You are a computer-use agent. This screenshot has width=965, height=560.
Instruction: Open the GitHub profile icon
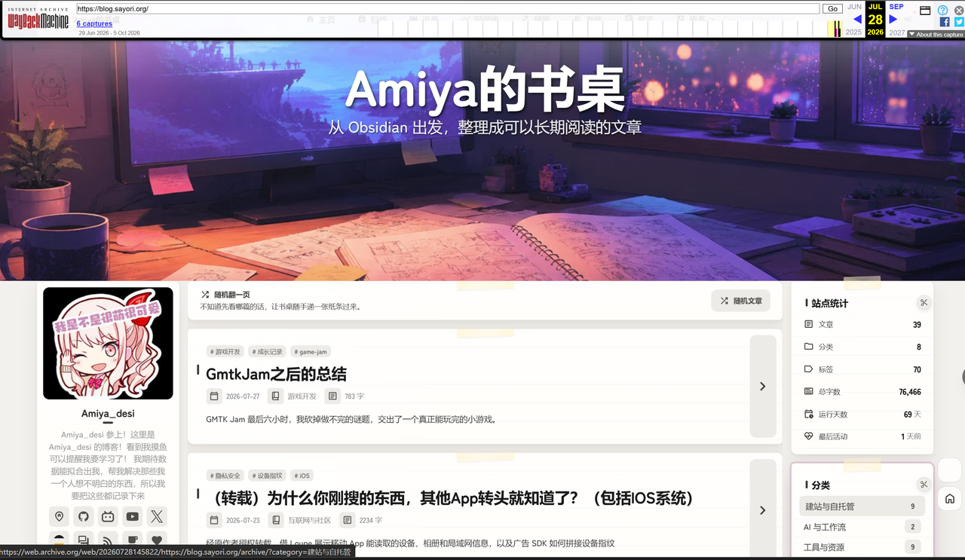[x=84, y=516]
